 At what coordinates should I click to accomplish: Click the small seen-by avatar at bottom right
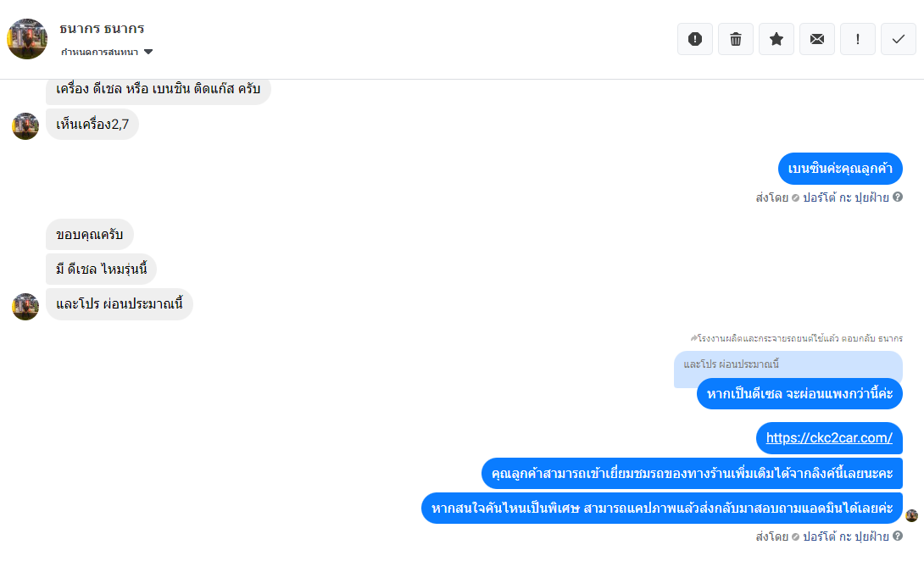911,515
